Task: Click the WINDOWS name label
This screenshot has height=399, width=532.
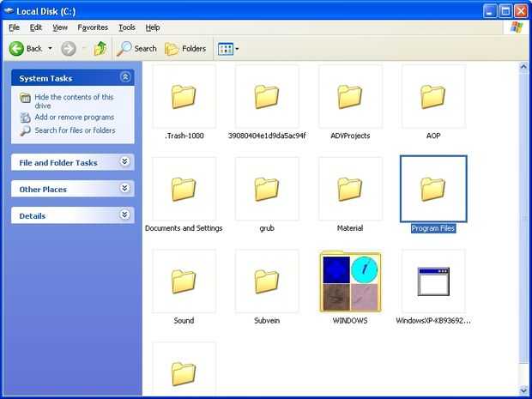Action: tap(350, 320)
